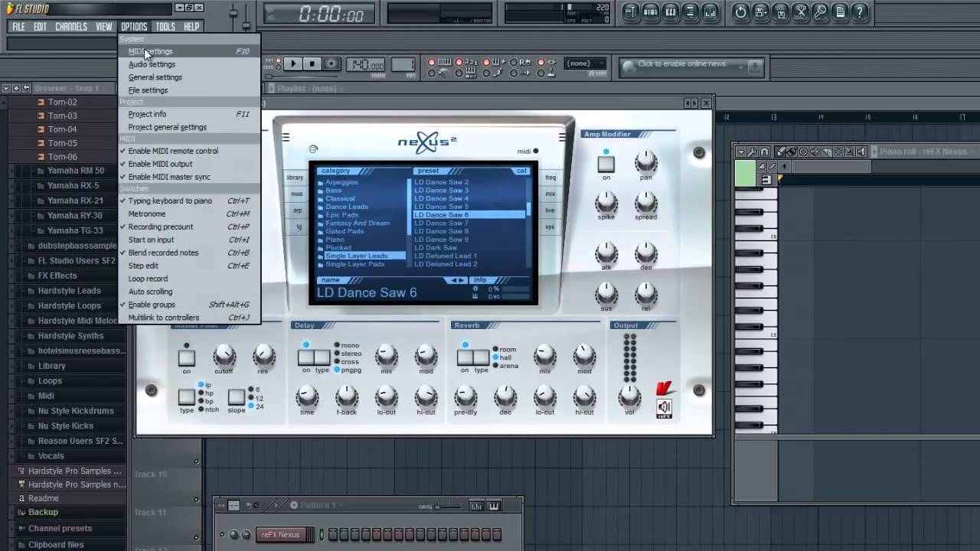Click the Save project icon
Viewport: 980px width, 551px height.
click(x=760, y=11)
